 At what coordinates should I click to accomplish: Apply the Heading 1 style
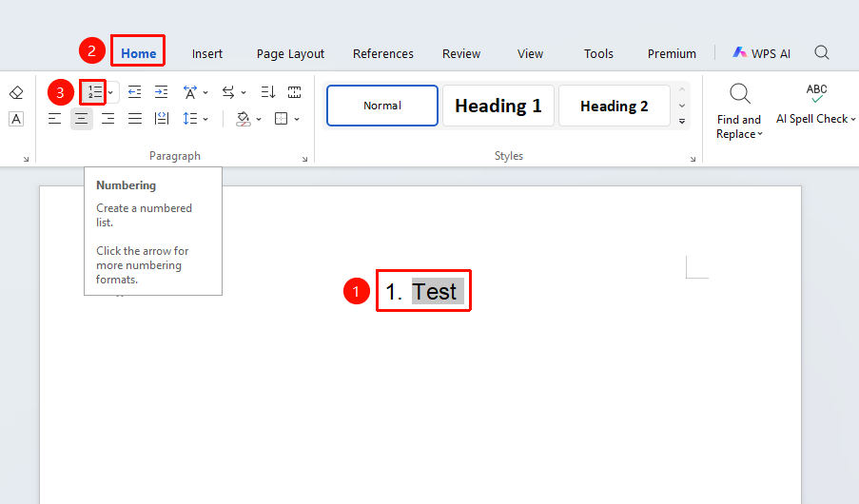point(498,106)
